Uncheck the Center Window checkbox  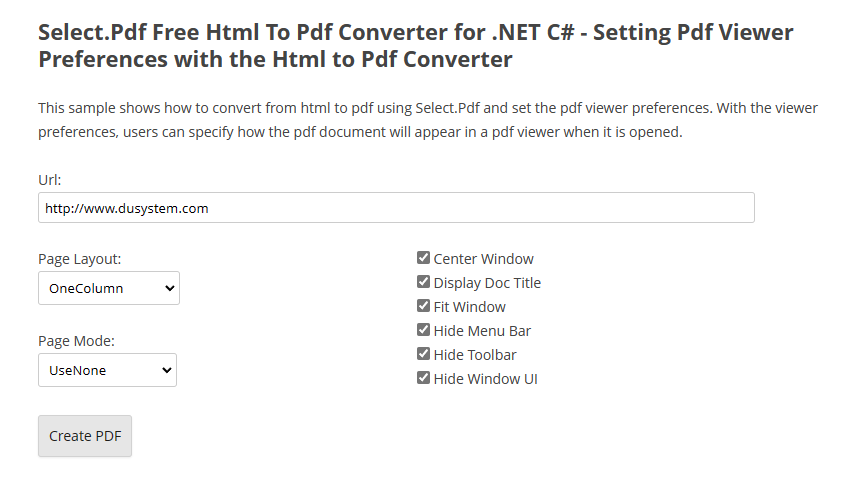[x=423, y=258]
